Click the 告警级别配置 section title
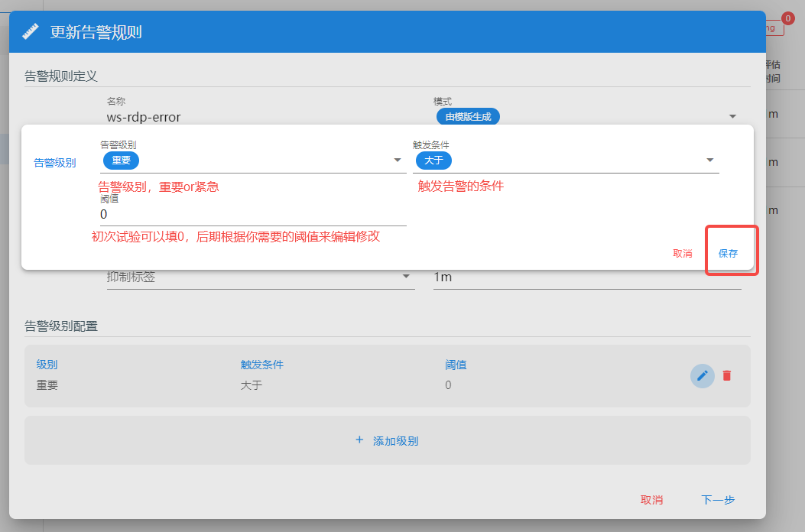 61,326
